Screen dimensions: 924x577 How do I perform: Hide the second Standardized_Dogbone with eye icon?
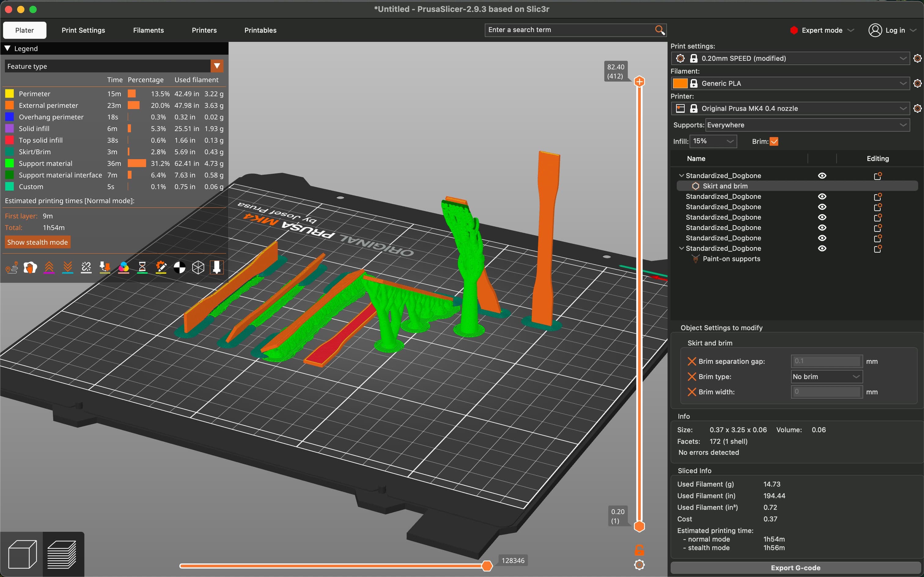pyautogui.click(x=822, y=196)
